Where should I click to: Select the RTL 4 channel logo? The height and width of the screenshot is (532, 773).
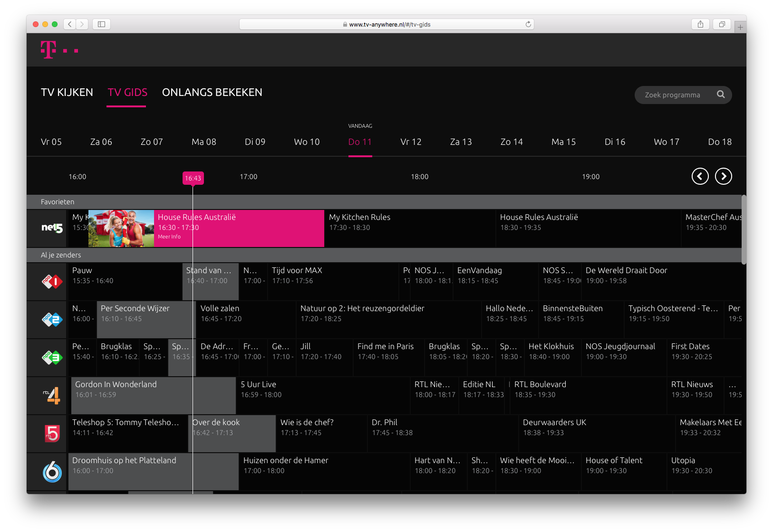pyautogui.click(x=52, y=396)
